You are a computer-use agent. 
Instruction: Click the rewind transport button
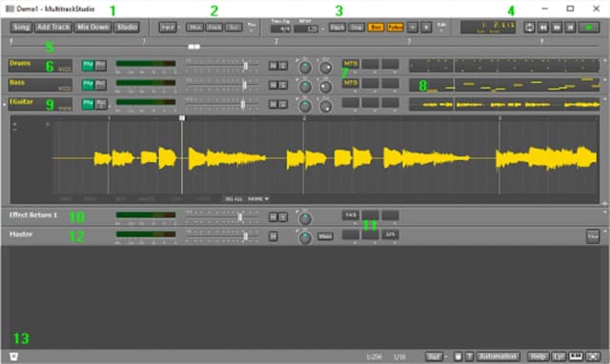coord(543,28)
